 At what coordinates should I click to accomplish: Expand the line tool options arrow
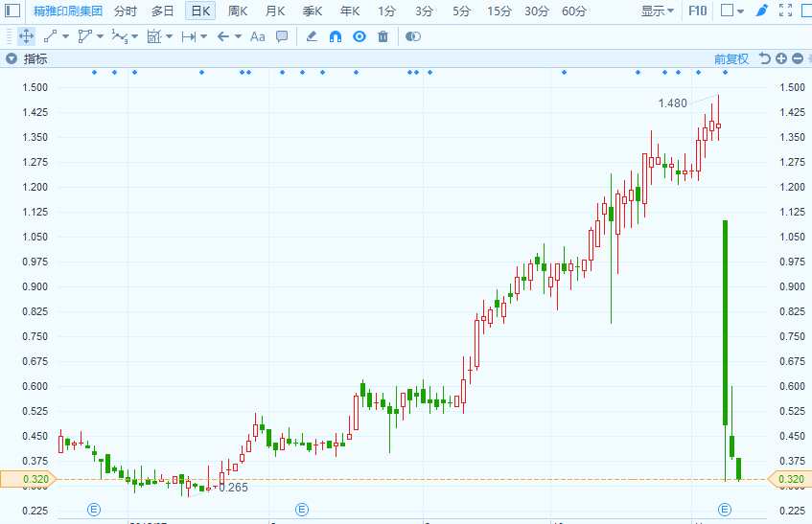(x=66, y=36)
